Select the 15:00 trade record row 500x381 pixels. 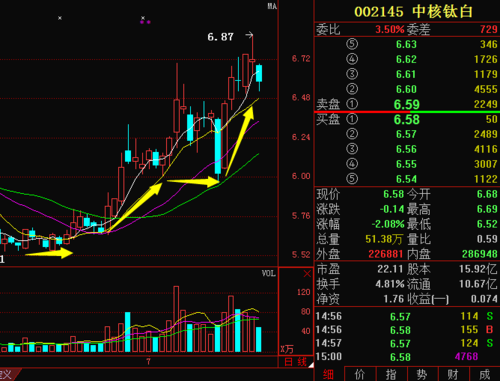click(x=407, y=357)
